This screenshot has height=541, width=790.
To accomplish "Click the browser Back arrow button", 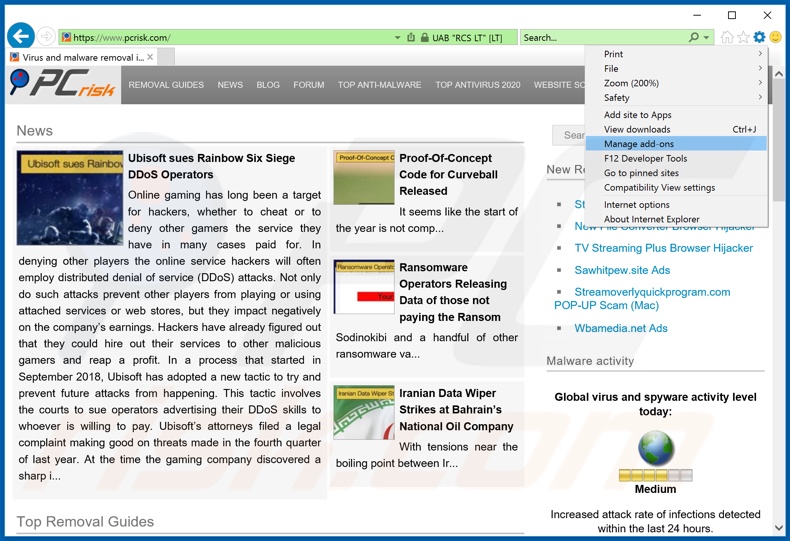I will 21,36.
